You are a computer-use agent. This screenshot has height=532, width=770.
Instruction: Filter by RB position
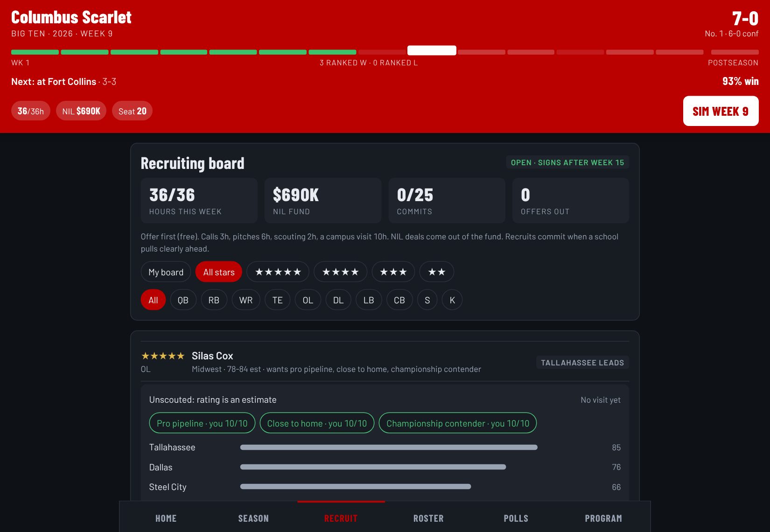tap(214, 300)
